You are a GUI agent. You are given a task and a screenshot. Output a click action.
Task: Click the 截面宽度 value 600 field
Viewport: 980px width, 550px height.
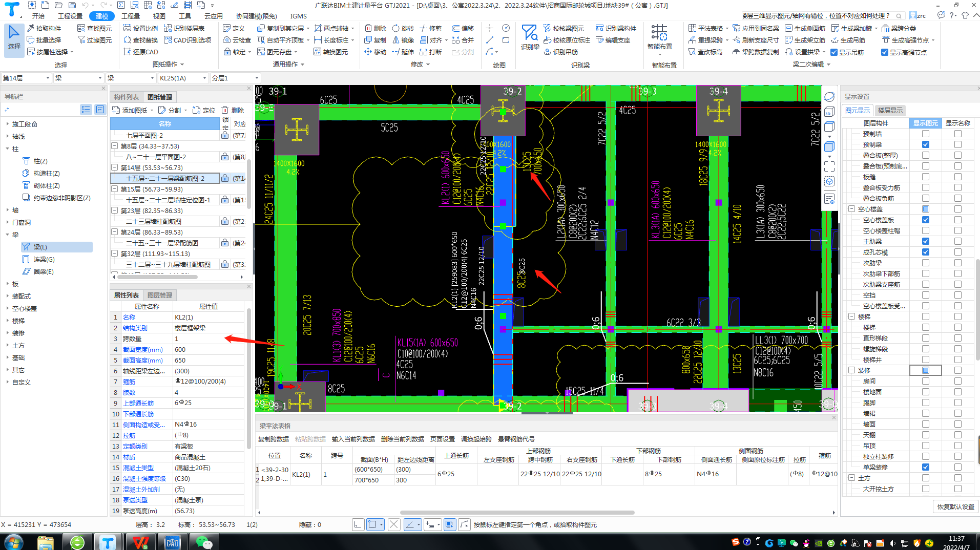pos(208,349)
